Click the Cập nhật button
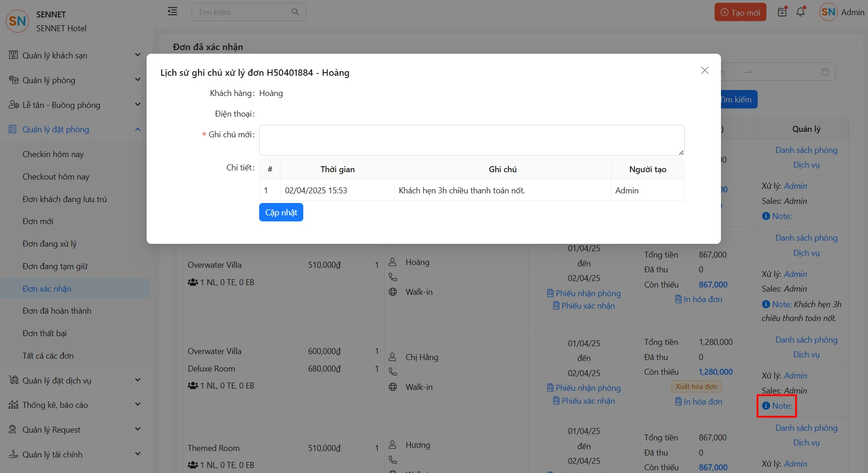Screen dimensions: 868x473 tap(281, 213)
